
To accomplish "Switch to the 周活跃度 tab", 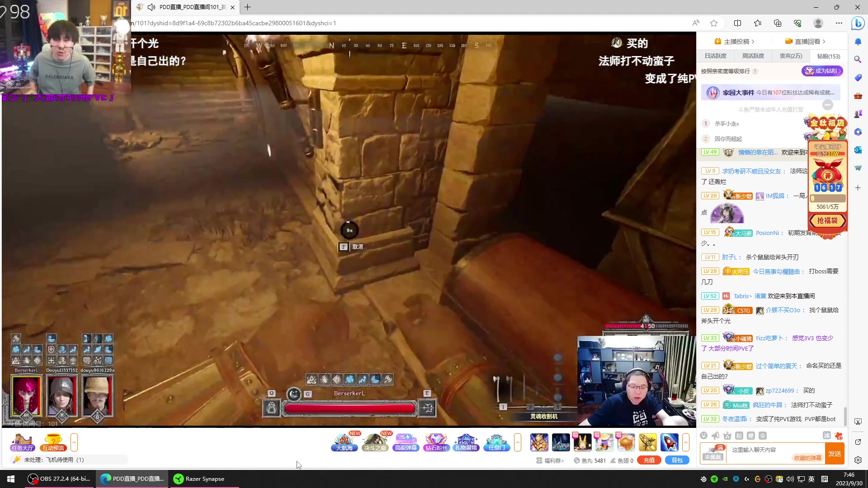I will 753,56.
